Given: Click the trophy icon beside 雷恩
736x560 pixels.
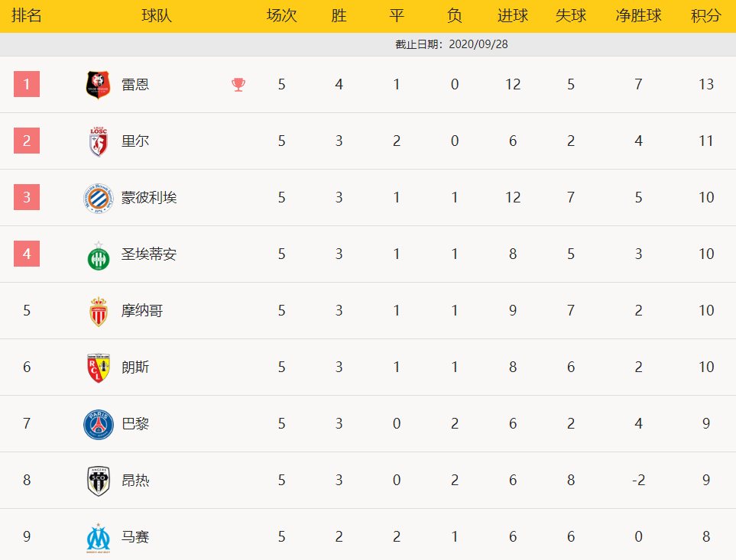Looking at the screenshot, I should pos(238,85).
